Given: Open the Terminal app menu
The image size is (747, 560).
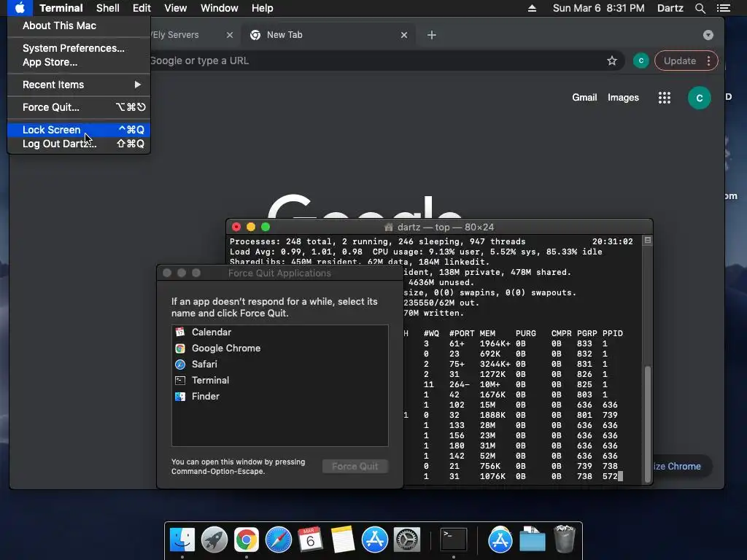Looking at the screenshot, I should (61, 8).
